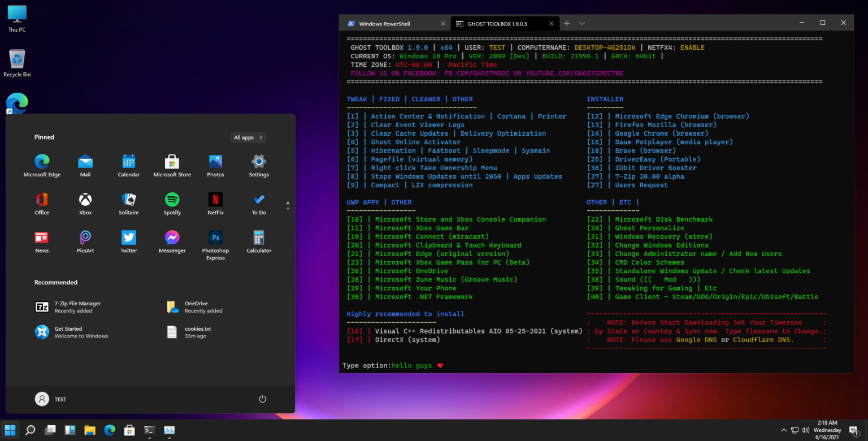Viewport: 868px width, 441px height.
Task: Click 'CMD Color Schemes' option line
Action: (x=636, y=262)
